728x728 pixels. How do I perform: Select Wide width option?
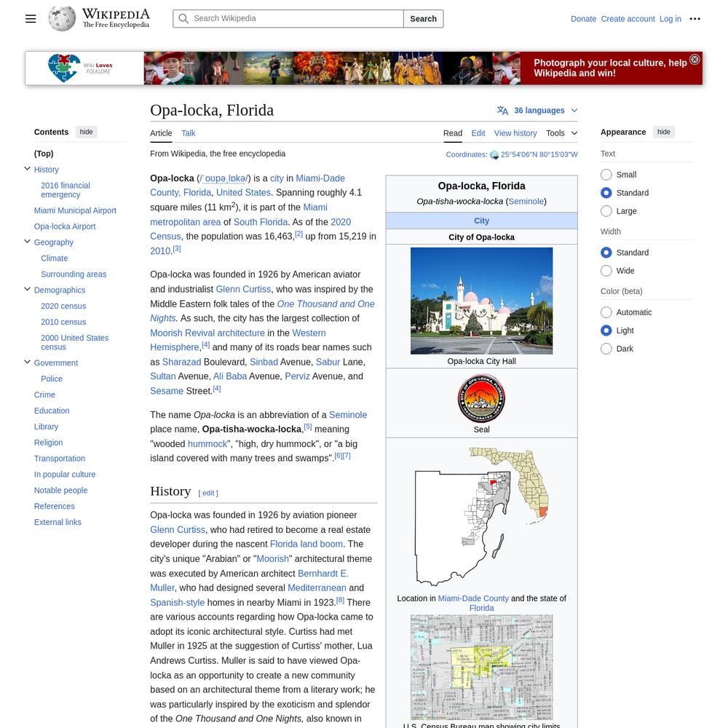pos(606,271)
